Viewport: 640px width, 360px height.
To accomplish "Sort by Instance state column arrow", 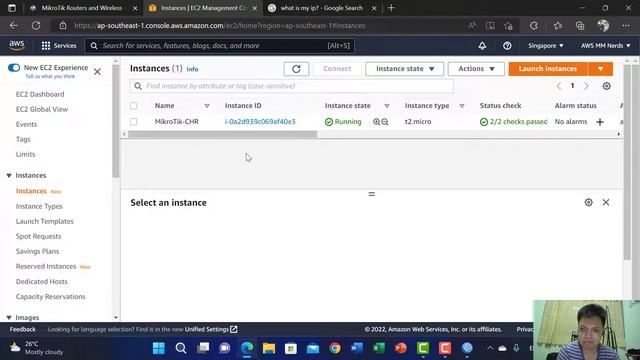I will (387, 106).
